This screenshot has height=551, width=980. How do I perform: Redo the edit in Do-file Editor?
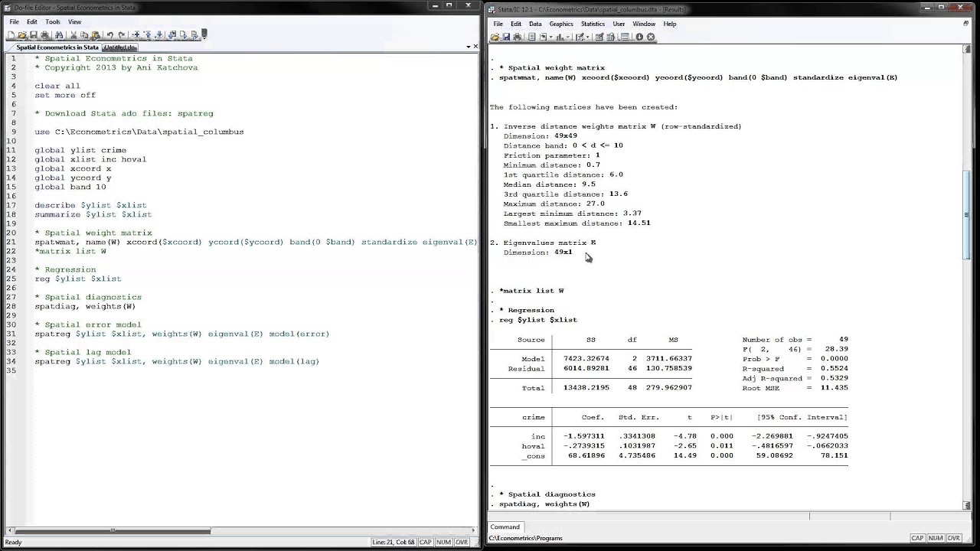(x=122, y=34)
